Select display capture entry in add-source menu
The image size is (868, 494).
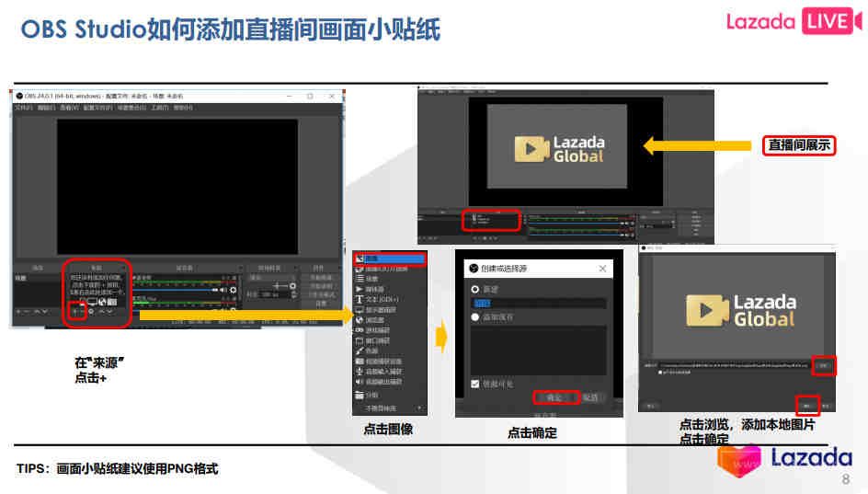tap(390, 310)
